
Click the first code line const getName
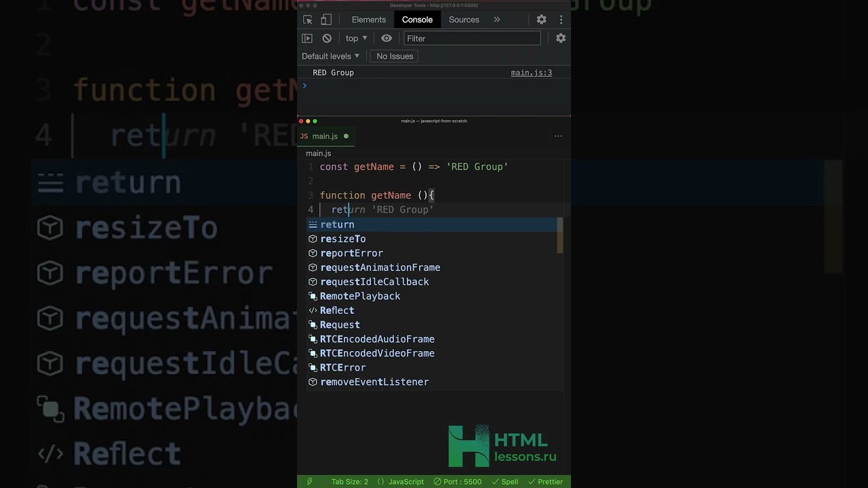414,167
